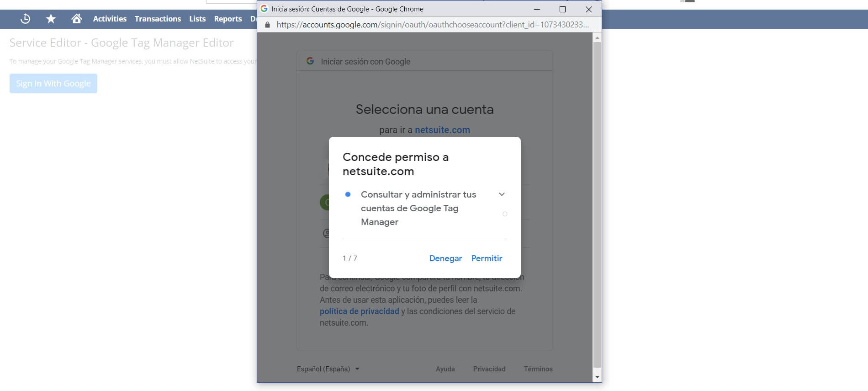Close the Google Chrome popup window

click(x=588, y=9)
